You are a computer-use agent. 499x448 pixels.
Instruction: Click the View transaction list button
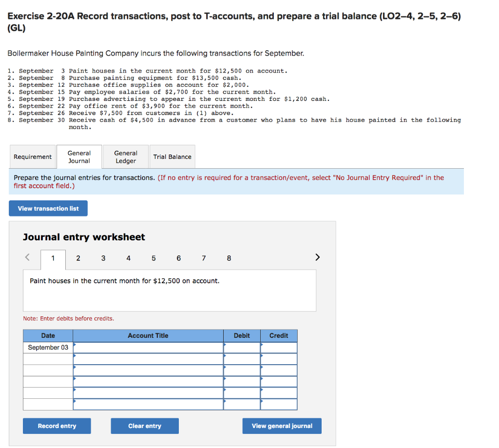48,208
